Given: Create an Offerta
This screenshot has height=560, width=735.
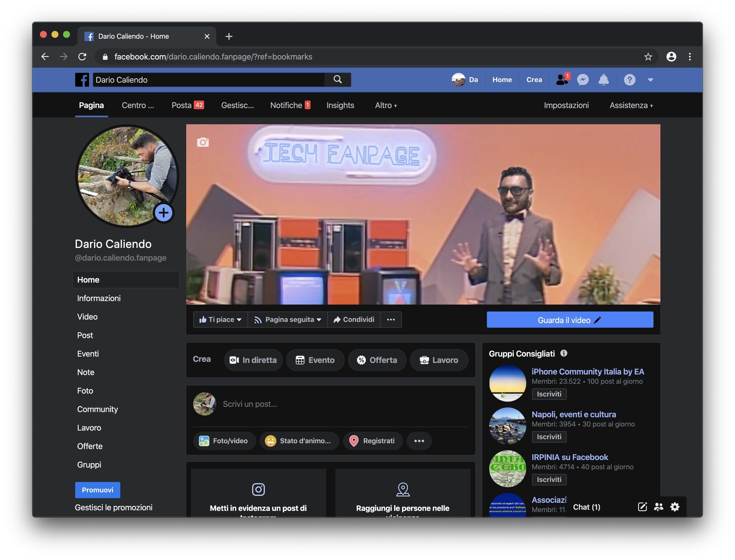Looking at the screenshot, I should [377, 360].
